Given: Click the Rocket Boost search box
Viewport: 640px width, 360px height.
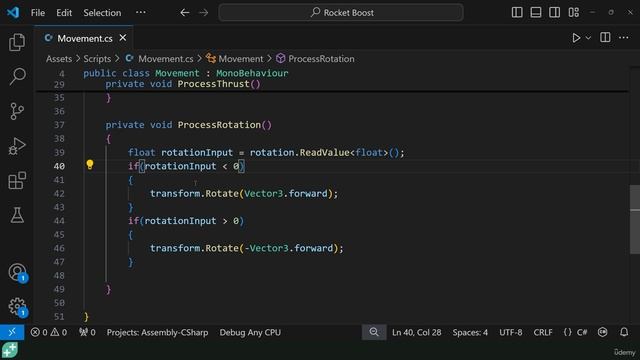Looking at the screenshot, I should point(341,13).
